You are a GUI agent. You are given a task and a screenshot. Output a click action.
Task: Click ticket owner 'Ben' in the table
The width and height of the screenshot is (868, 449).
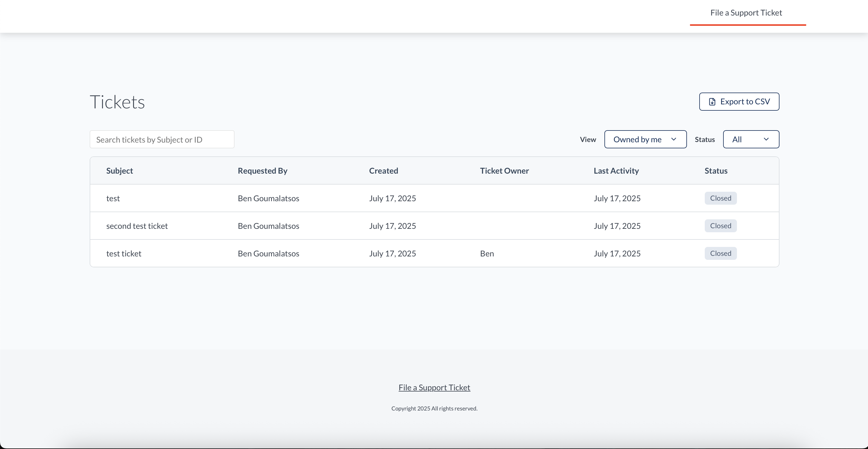coord(487,254)
